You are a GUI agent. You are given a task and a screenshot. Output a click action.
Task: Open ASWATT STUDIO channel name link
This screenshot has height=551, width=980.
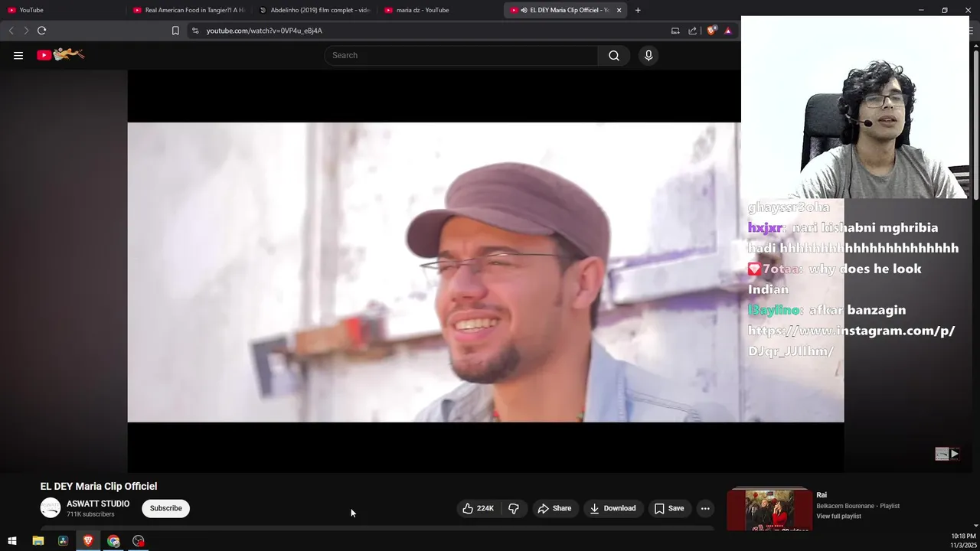[x=98, y=504]
